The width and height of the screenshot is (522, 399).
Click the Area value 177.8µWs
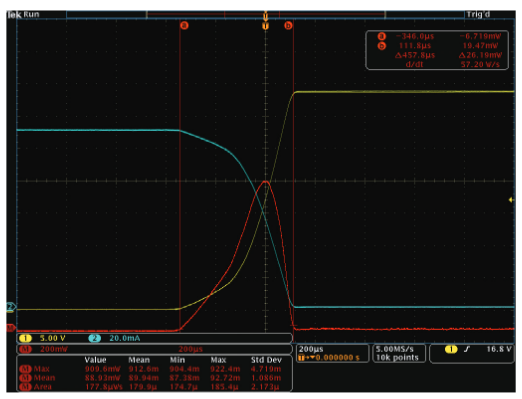[x=104, y=387]
